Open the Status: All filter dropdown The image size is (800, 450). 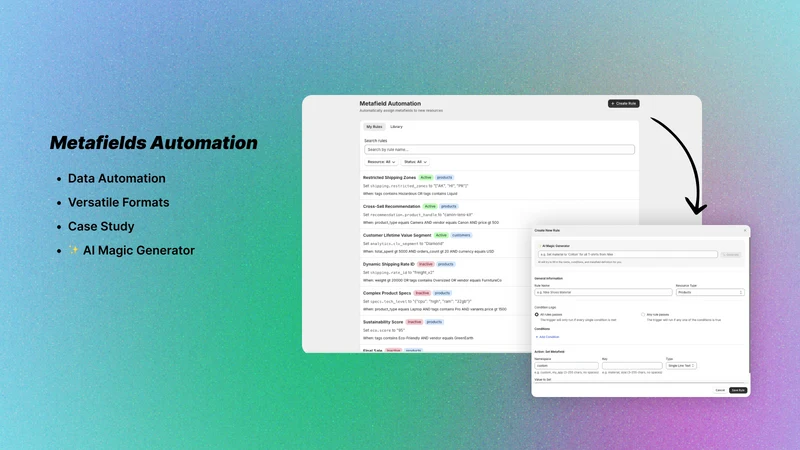415,162
